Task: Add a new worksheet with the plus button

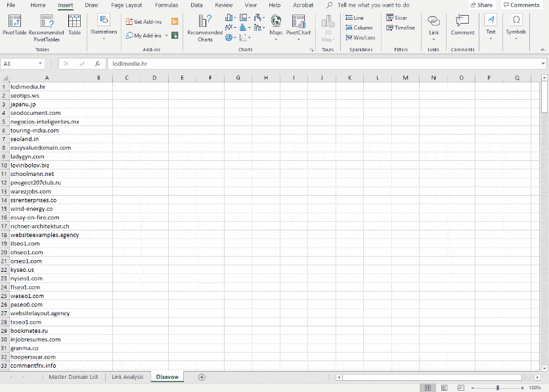Action: 202,377
